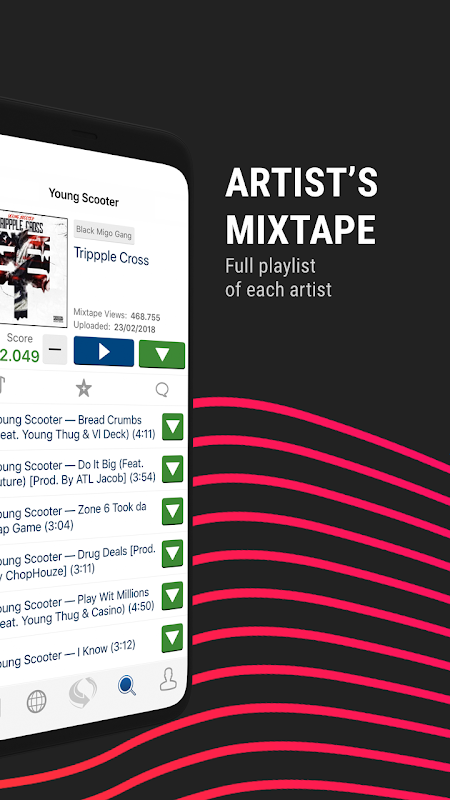Download the I Know track

click(x=172, y=638)
